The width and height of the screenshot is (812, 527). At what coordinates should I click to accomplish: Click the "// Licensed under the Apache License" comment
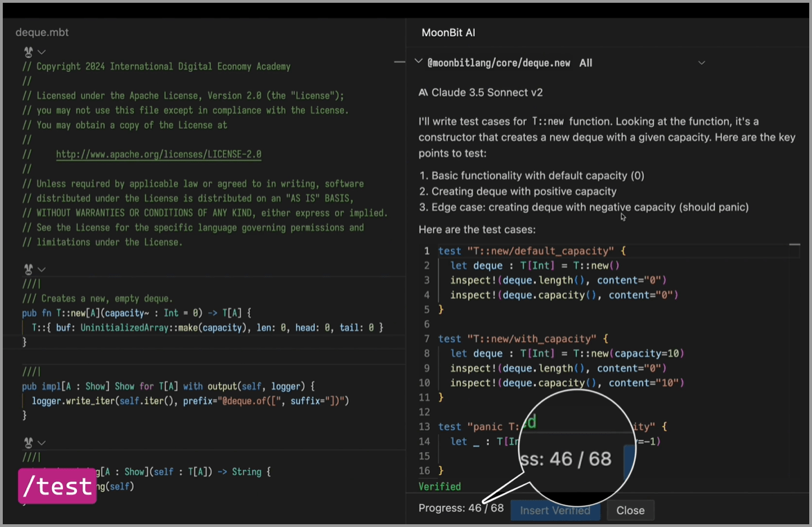[183, 96]
